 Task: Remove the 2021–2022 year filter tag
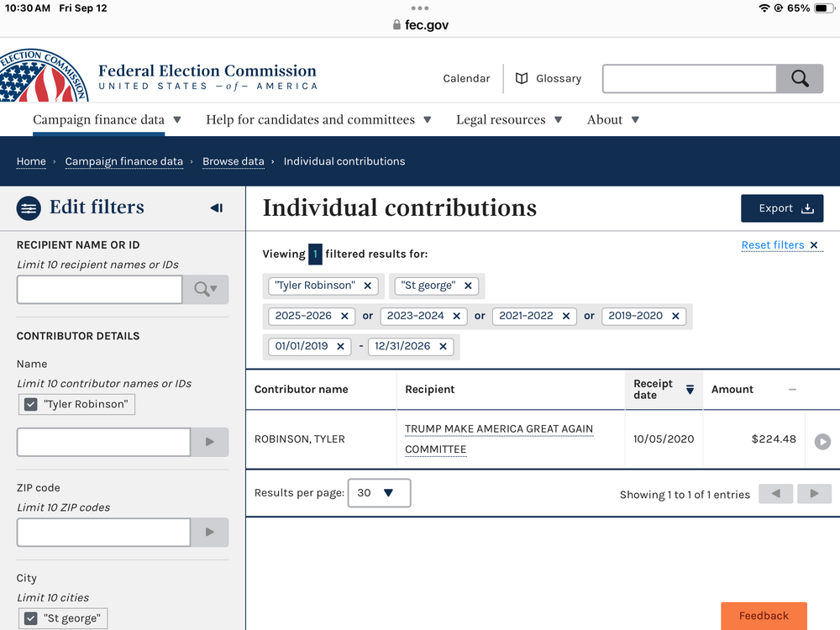click(566, 316)
